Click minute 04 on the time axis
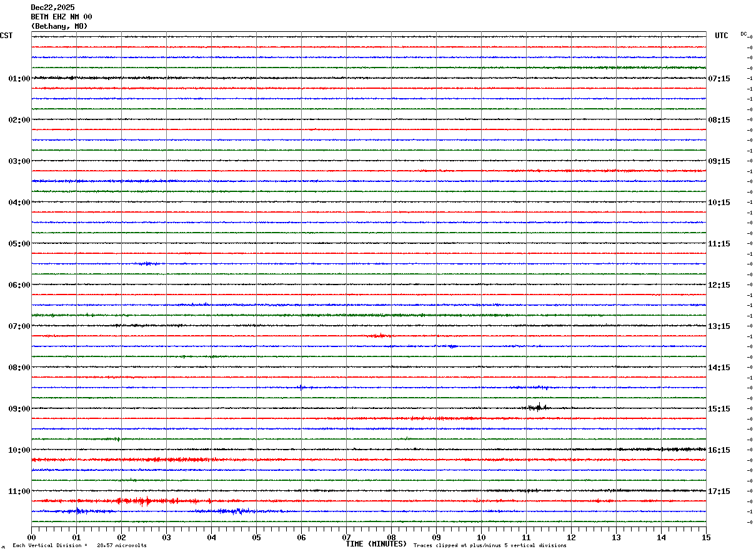Viewport: 756px width, 554px height. click(x=211, y=537)
